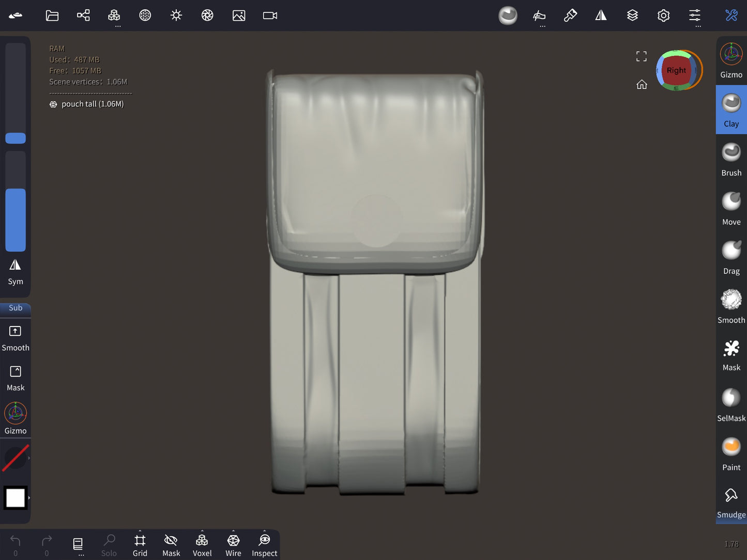
Task: Open the Camera settings menu
Action: click(x=270, y=15)
